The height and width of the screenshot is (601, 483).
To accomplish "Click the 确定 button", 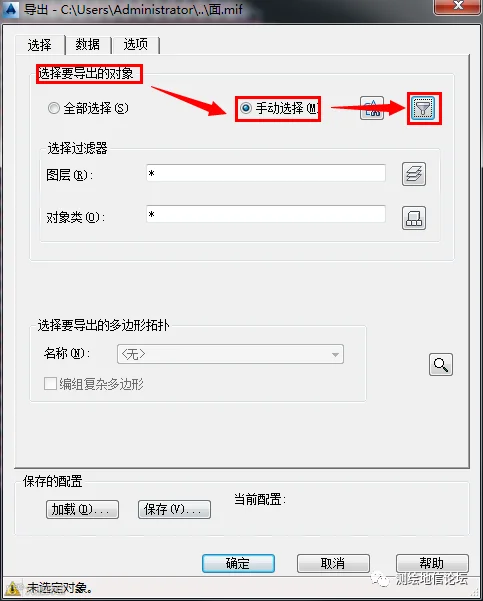I will (x=238, y=563).
